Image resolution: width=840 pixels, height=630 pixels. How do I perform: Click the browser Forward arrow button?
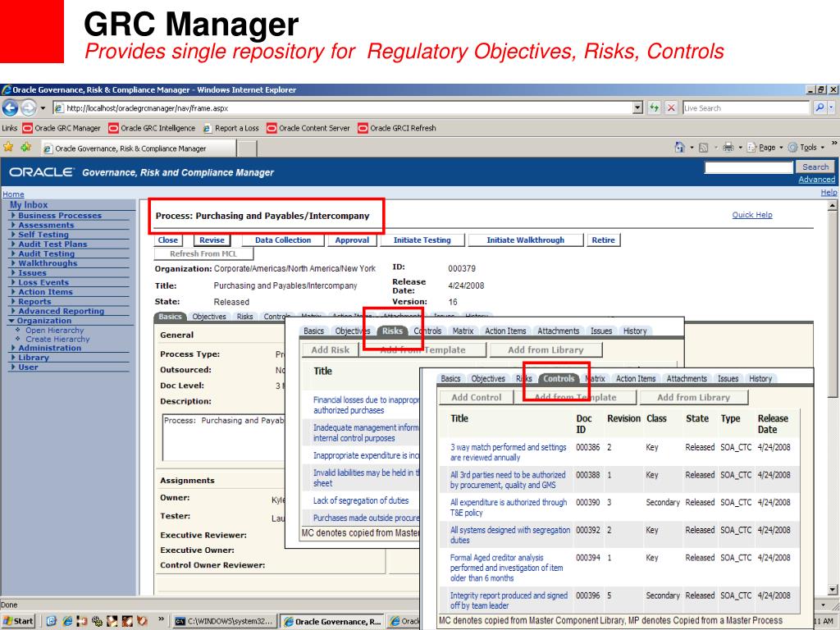coord(29,108)
